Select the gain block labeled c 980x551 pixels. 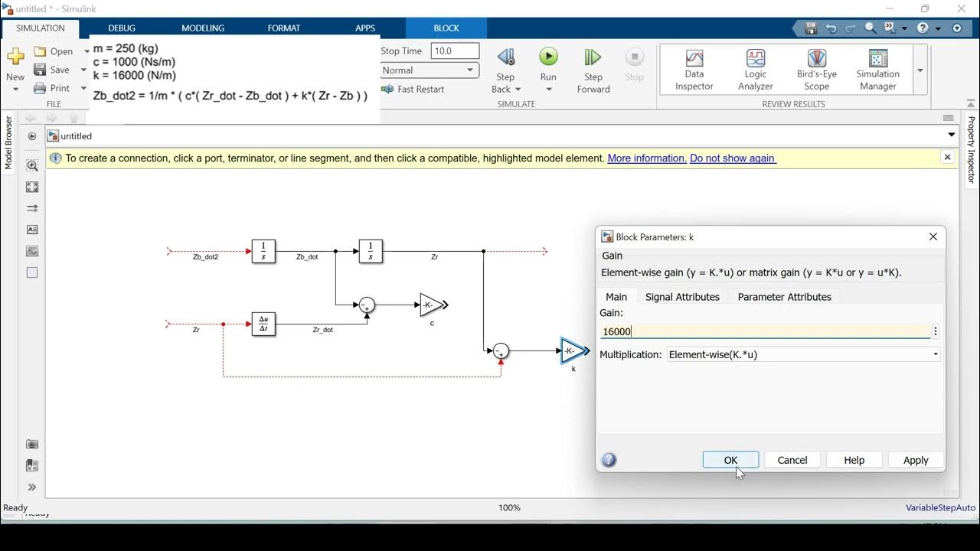point(433,305)
